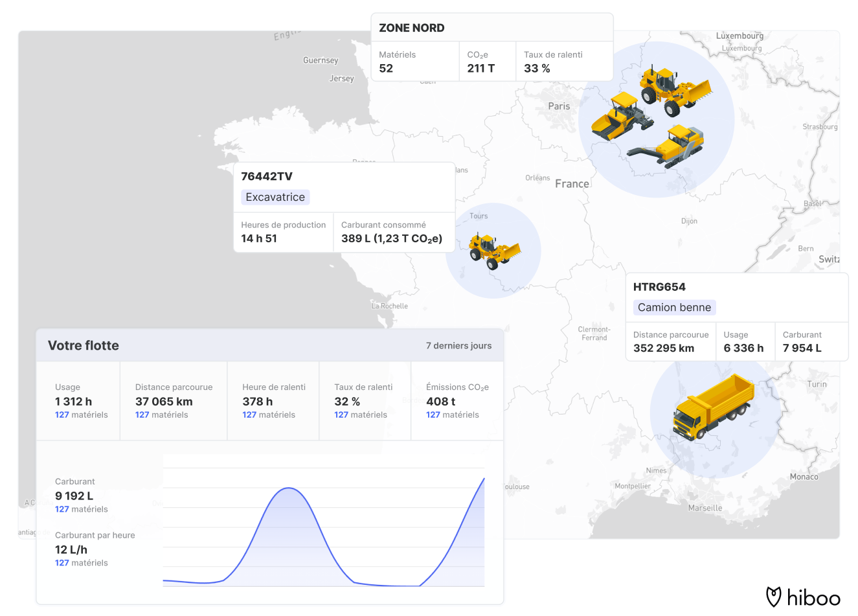The image size is (858, 616).
Task: Click the Dijon label on the map
Action: coord(689,221)
